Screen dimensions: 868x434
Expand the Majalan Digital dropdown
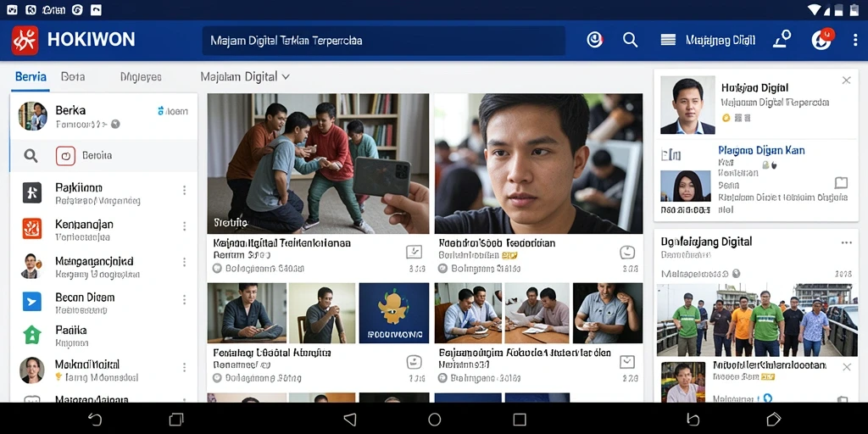coord(245,76)
